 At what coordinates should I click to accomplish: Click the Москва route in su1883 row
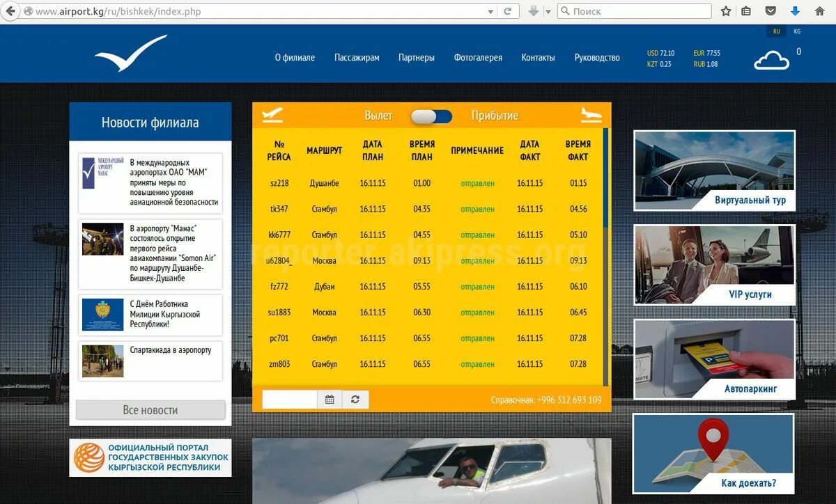[x=324, y=312]
